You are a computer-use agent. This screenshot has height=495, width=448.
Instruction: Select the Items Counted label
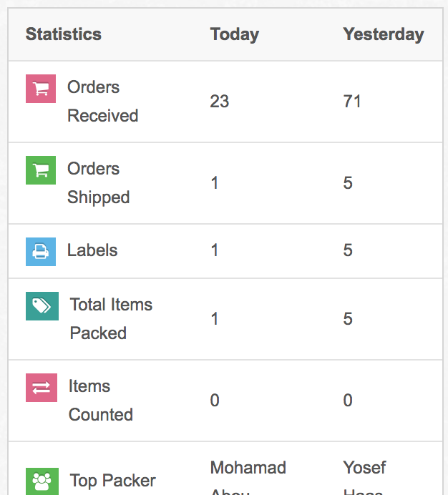click(100, 401)
